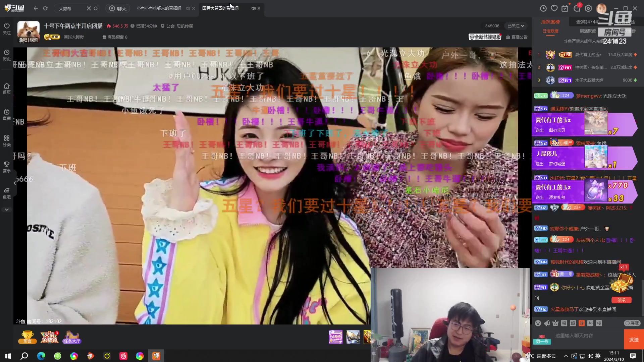Open messages icon with red badge
This screenshot has height=362, width=644.
tap(577, 8)
